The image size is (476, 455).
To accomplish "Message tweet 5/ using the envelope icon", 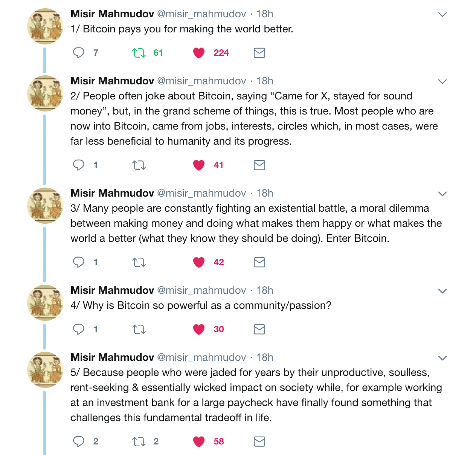I will [x=259, y=441].
